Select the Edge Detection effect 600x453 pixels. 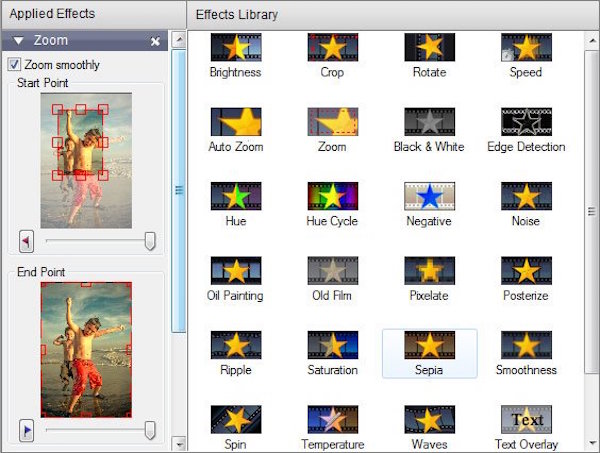click(526, 122)
